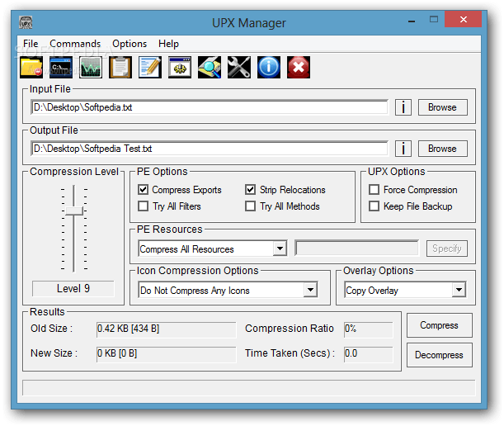Click the Compress button

pyautogui.click(x=440, y=325)
